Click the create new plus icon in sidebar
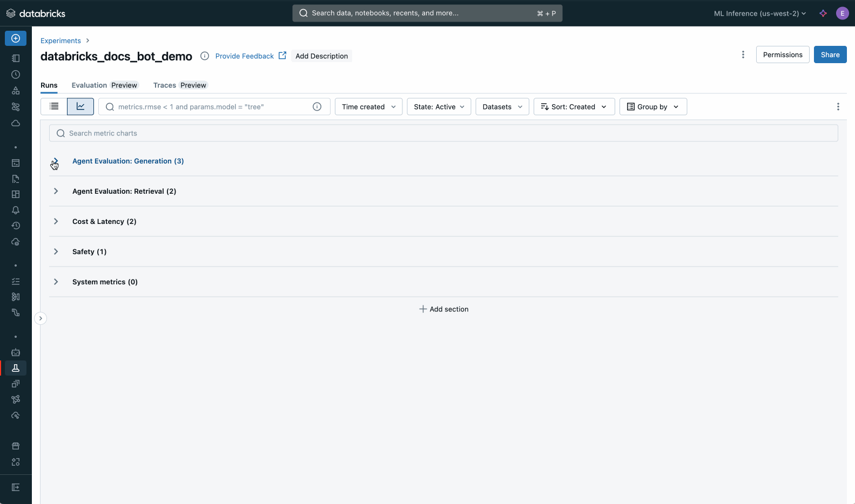This screenshot has width=855, height=504. click(16, 38)
